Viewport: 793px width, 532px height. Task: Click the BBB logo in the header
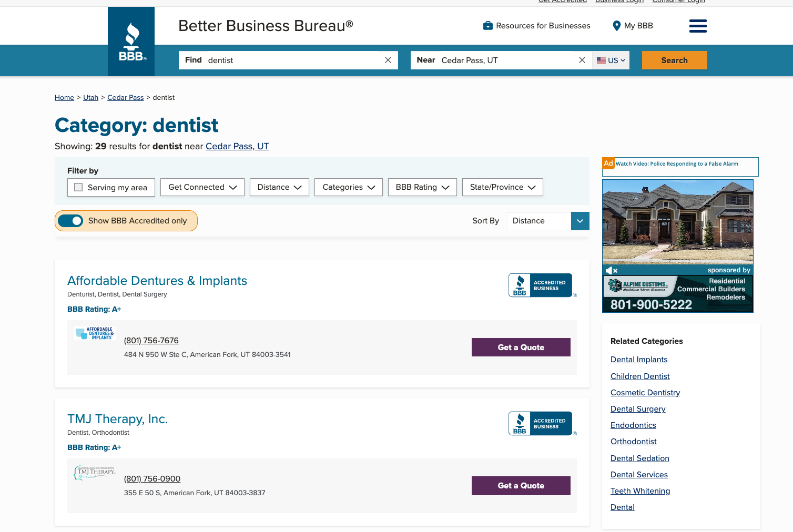pos(131,42)
